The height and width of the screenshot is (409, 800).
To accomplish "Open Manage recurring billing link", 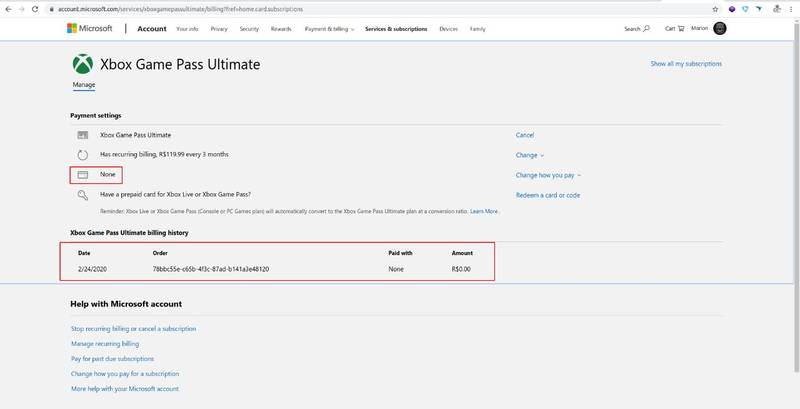I will click(105, 344).
